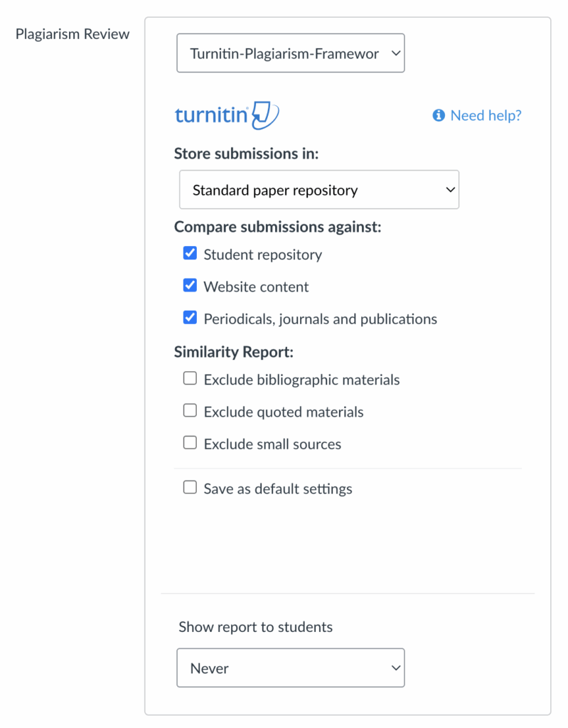This screenshot has height=728, width=568.
Task: Open the Store submissions in dropdown
Action: (318, 190)
